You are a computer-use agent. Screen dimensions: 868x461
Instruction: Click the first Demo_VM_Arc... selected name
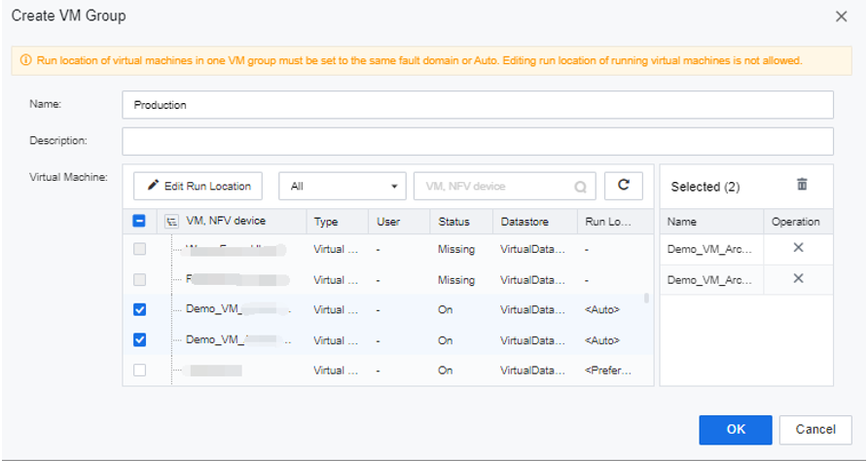pyautogui.click(x=709, y=249)
